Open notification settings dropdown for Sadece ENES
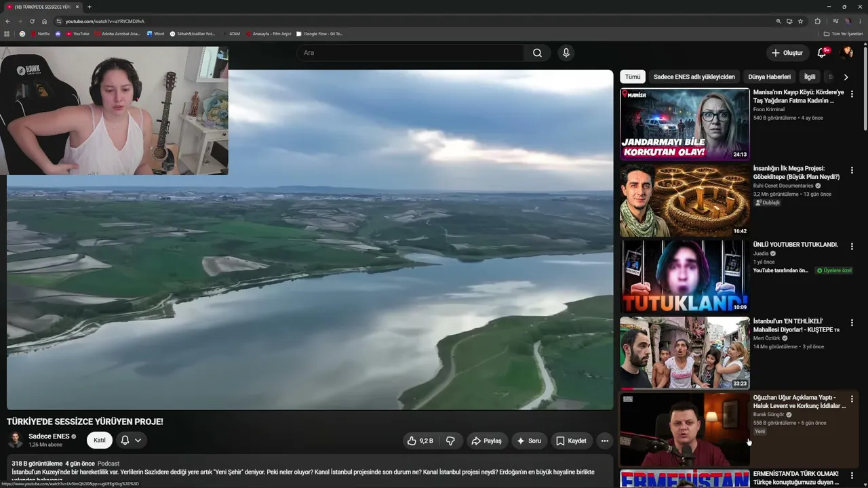The image size is (868, 488). (x=131, y=441)
